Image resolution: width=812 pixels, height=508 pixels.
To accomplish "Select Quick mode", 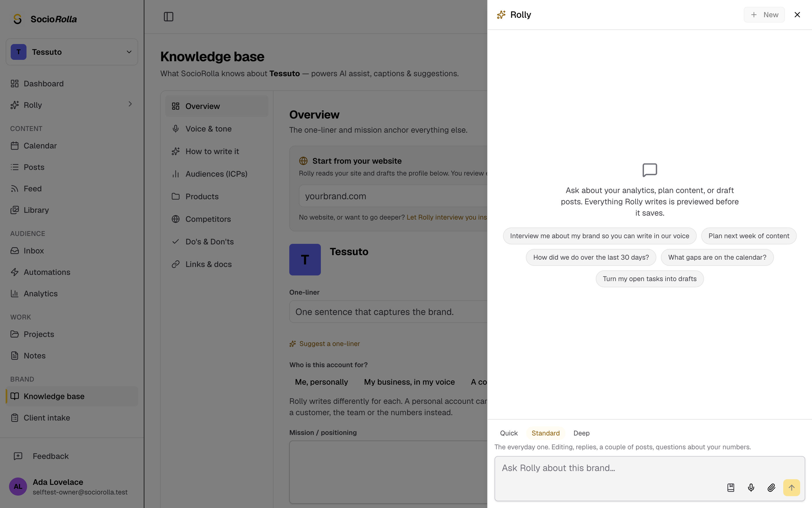I will coord(509,433).
